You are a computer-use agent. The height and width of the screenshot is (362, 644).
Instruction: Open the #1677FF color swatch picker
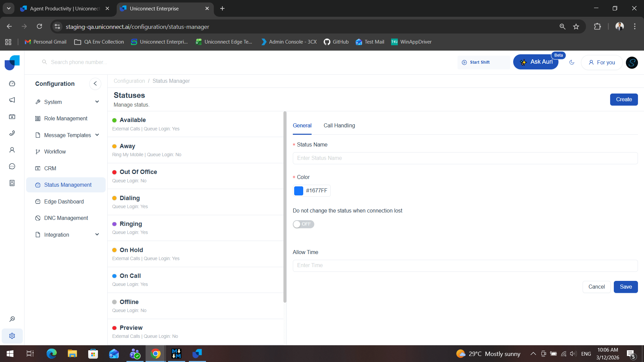pos(299,191)
